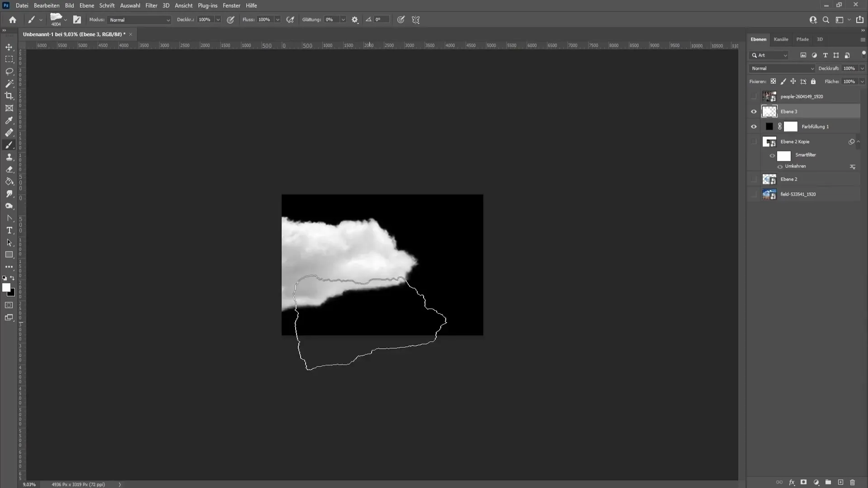The width and height of the screenshot is (868, 488).
Task: Open layer filter Art dropdown
Action: coord(769,55)
